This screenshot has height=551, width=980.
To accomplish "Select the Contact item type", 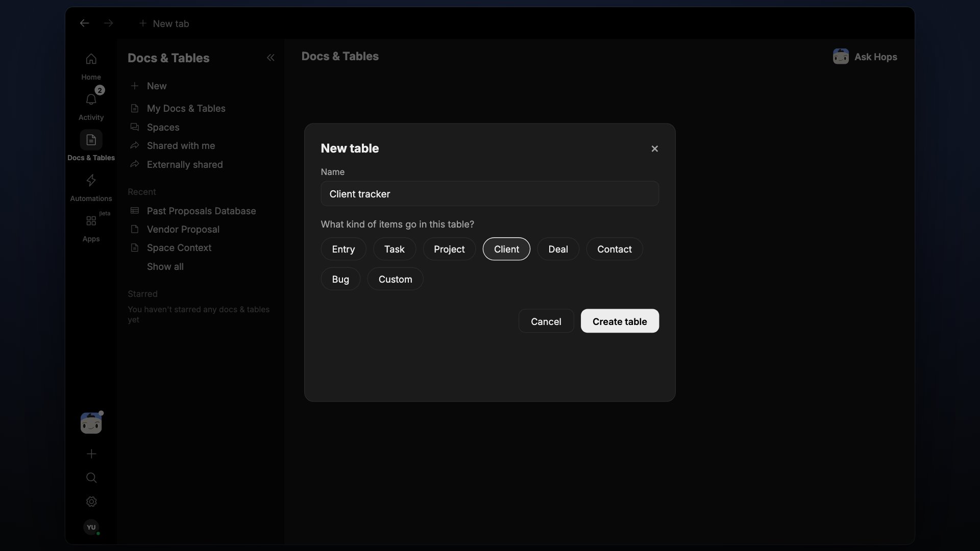I will click(614, 249).
